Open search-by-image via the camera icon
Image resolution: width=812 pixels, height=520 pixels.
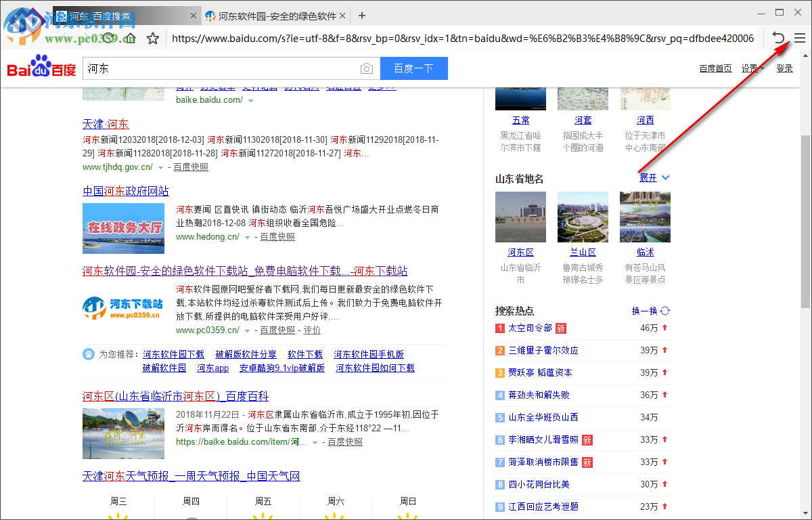[366, 68]
